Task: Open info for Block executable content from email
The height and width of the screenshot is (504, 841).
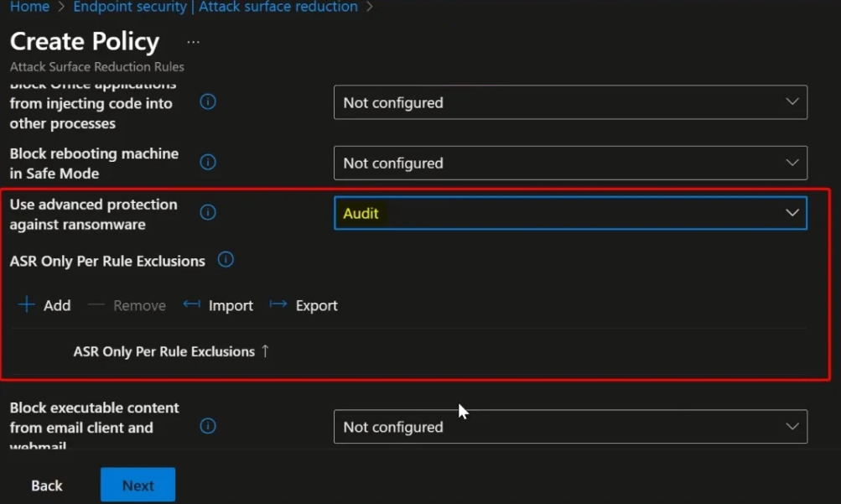Action: click(x=208, y=426)
